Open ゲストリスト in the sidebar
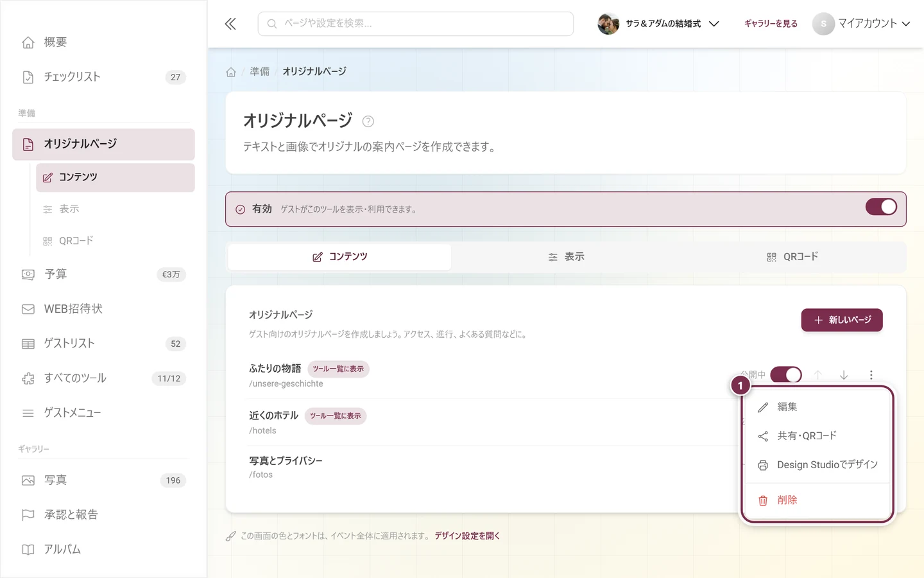 tap(103, 344)
